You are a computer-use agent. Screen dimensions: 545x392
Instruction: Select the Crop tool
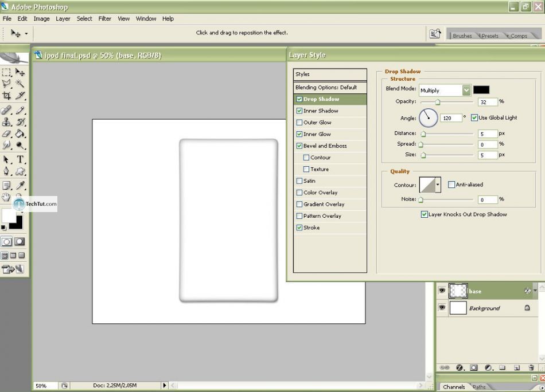6,96
